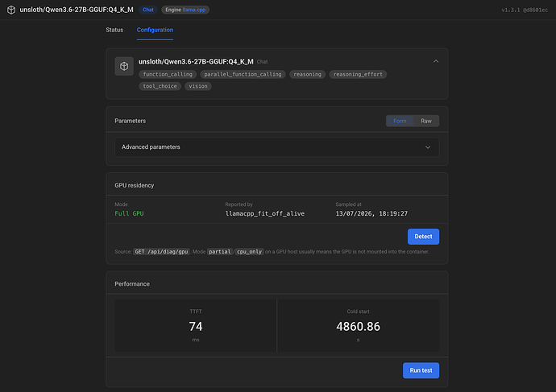
Task: Click the model name heading in the card
Action: (196, 62)
